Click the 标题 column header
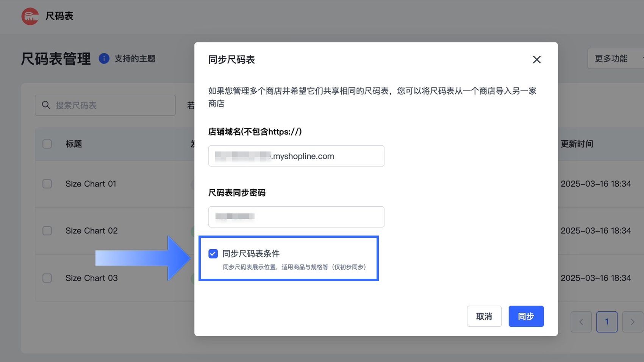 pos(74,144)
